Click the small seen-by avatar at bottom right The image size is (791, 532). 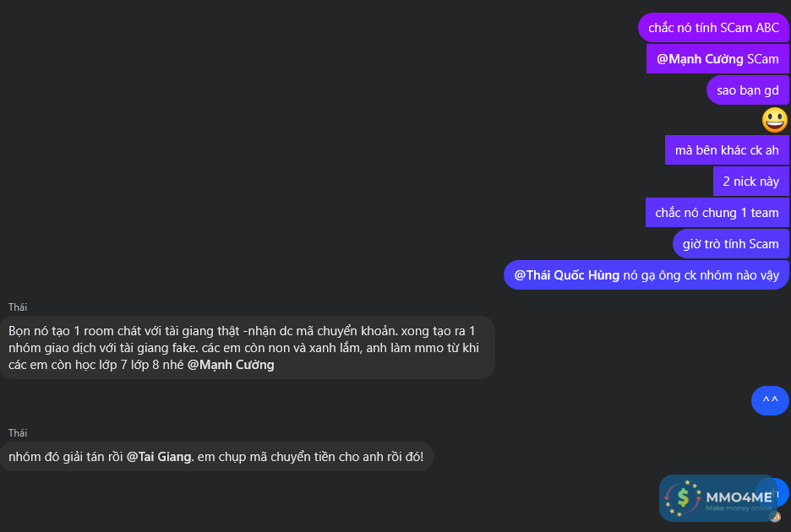coord(775,516)
